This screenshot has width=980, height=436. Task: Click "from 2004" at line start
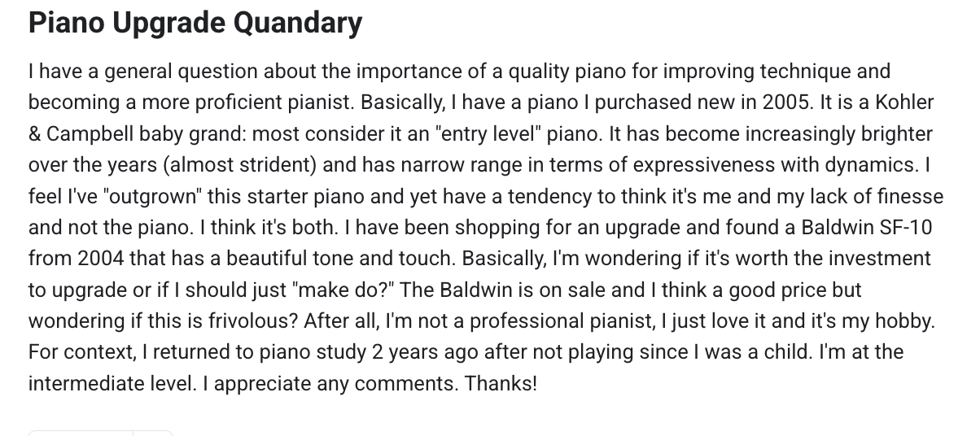(x=66, y=259)
